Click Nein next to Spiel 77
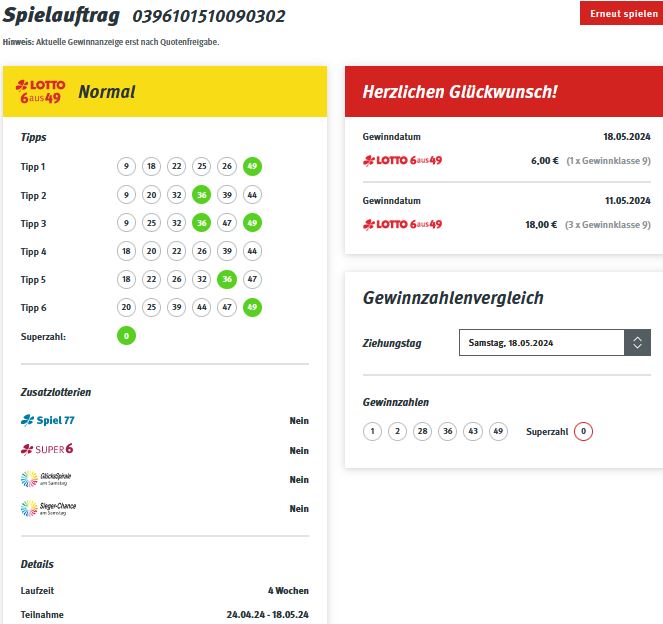663x624 pixels. coord(299,421)
